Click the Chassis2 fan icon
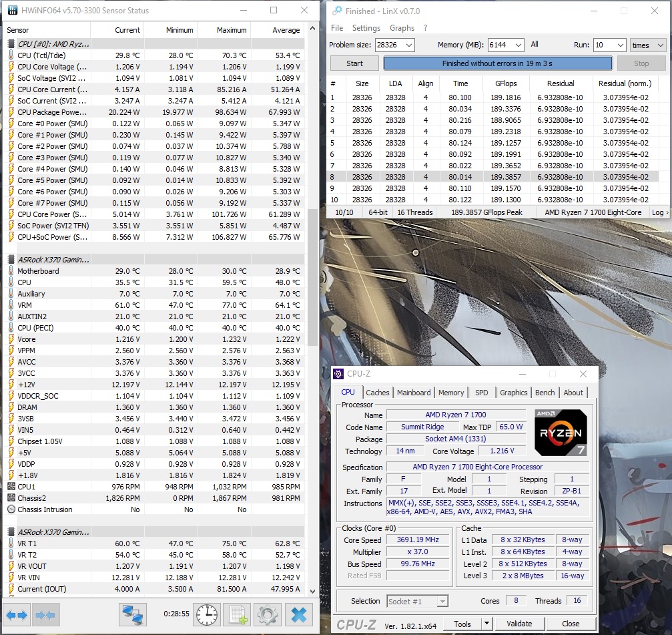Viewport: 672px width, 635px height. 11,498
